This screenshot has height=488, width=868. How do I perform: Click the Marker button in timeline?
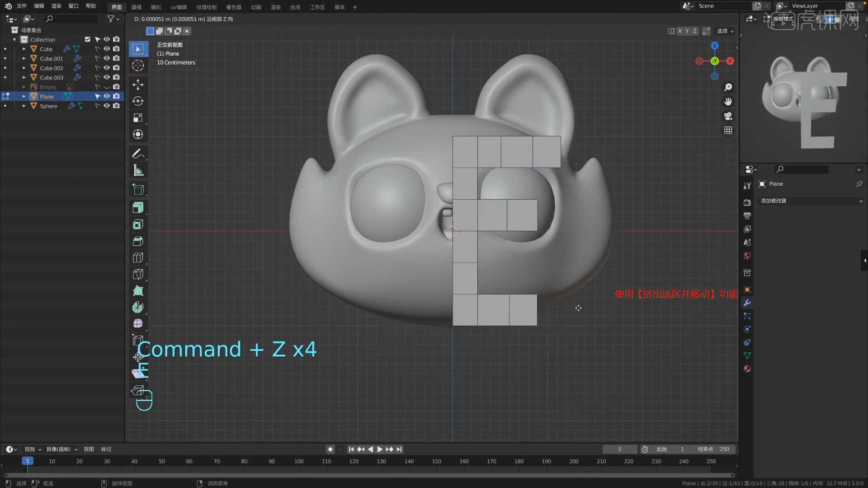(x=106, y=449)
